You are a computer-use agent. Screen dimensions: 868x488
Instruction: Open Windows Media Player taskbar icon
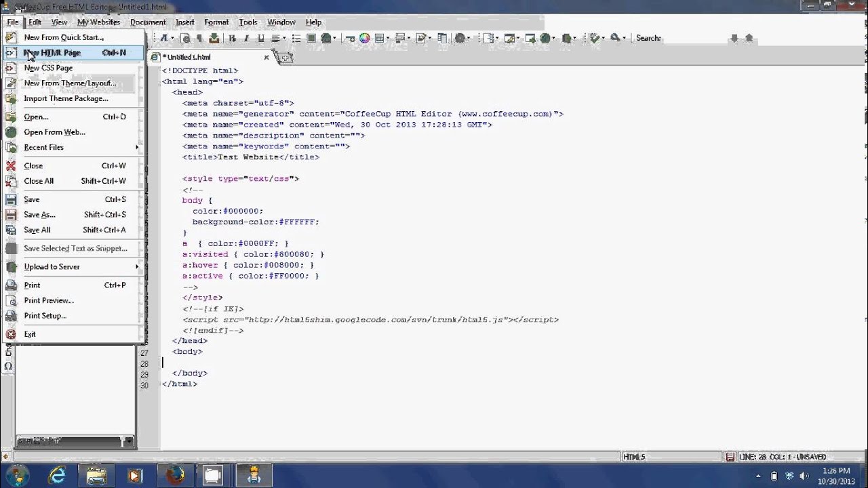135,476
